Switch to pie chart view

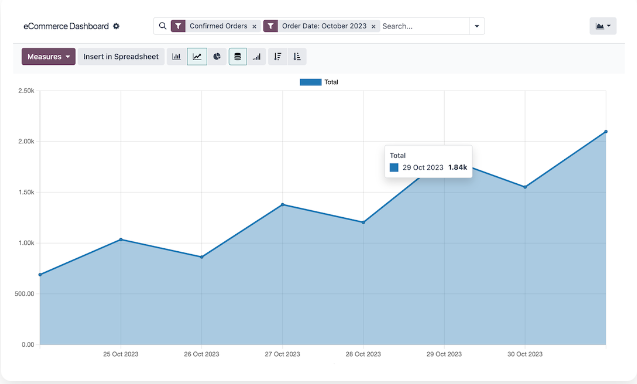pyautogui.click(x=217, y=56)
